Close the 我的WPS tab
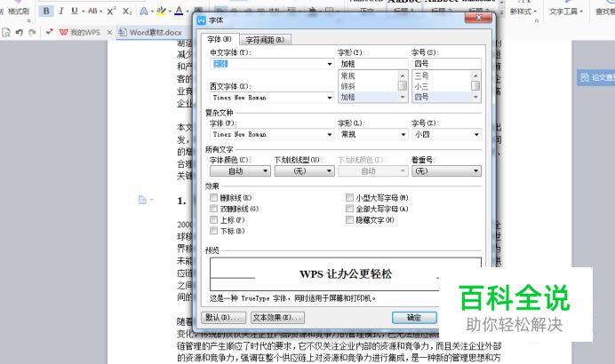Viewport: 615px width, 364px height. (x=109, y=33)
